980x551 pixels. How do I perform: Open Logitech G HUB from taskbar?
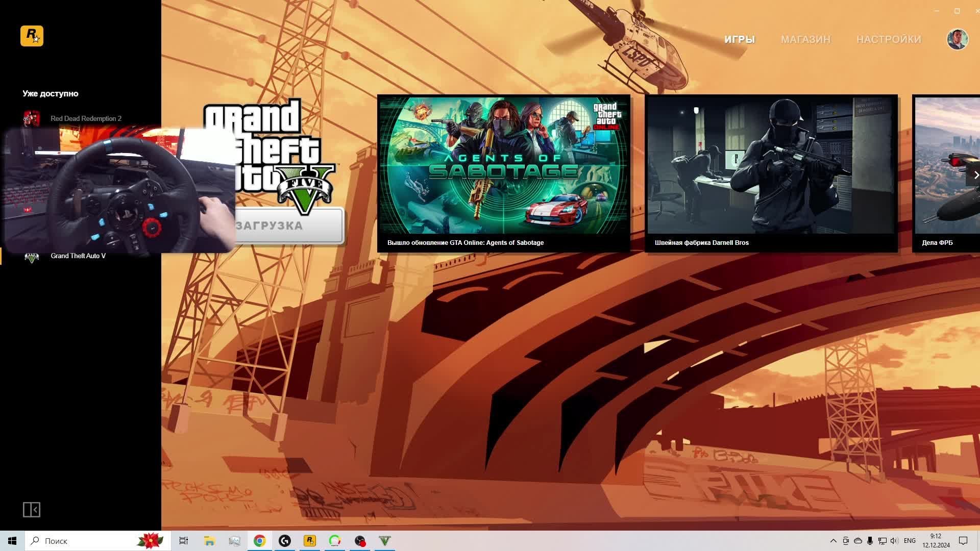(x=285, y=541)
